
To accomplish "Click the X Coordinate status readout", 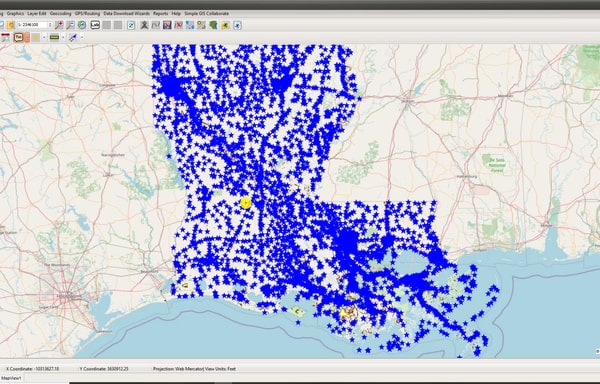I will [x=33, y=369].
